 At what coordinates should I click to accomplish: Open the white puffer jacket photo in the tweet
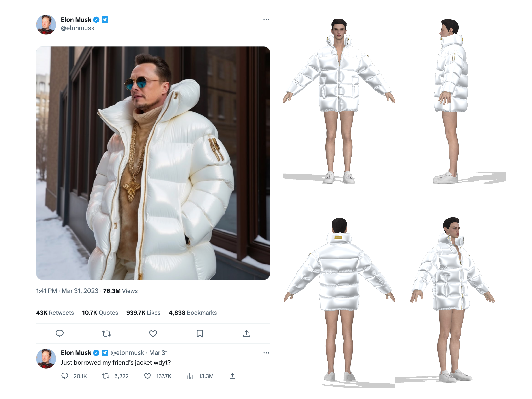pos(153,163)
